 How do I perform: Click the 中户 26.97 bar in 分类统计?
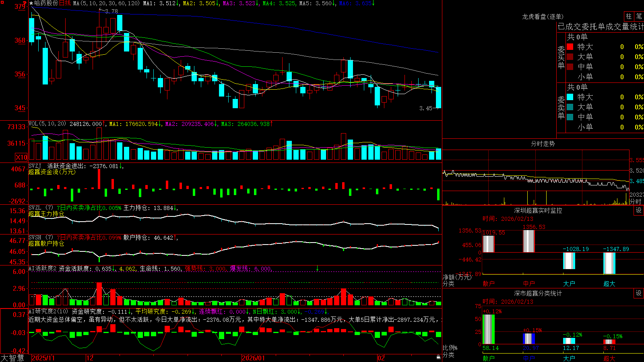[x=529, y=339]
